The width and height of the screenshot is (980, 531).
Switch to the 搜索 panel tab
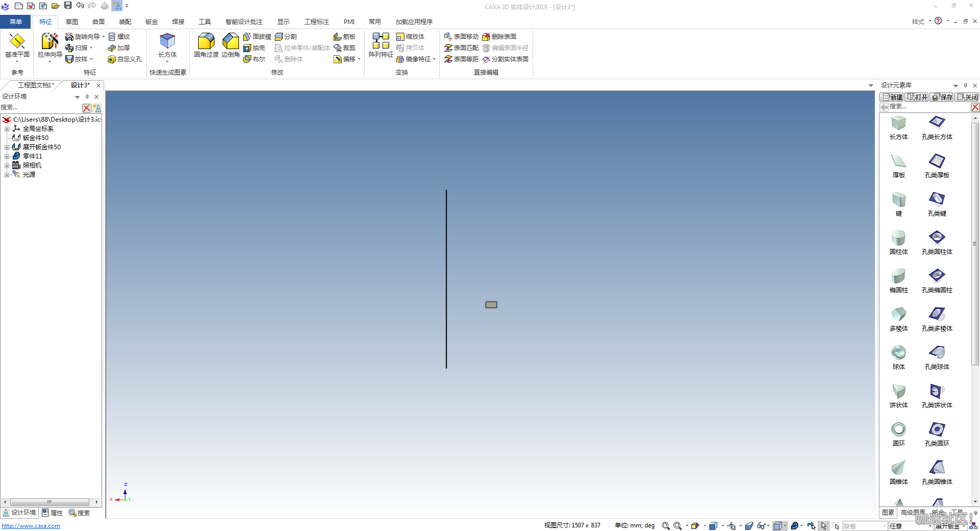(x=80, y=513)
